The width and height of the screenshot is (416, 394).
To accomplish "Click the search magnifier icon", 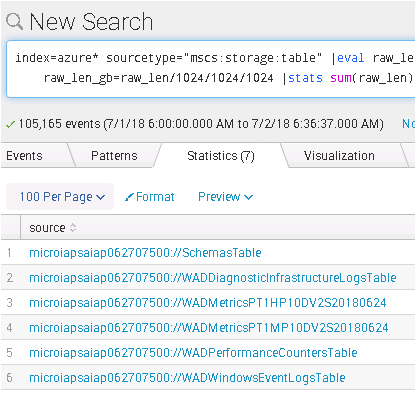I will [x=14, y=21].
